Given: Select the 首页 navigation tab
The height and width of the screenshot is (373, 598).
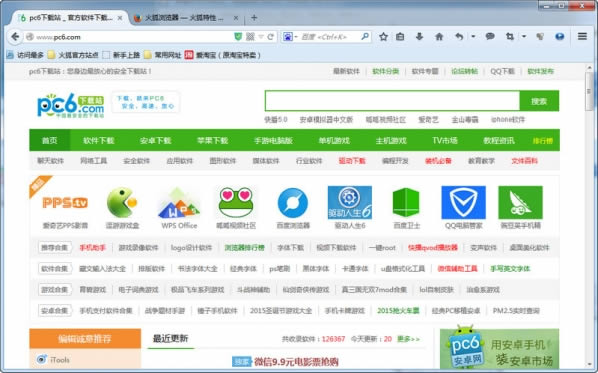Looking at the screenshot, I should tap(50, 140).
